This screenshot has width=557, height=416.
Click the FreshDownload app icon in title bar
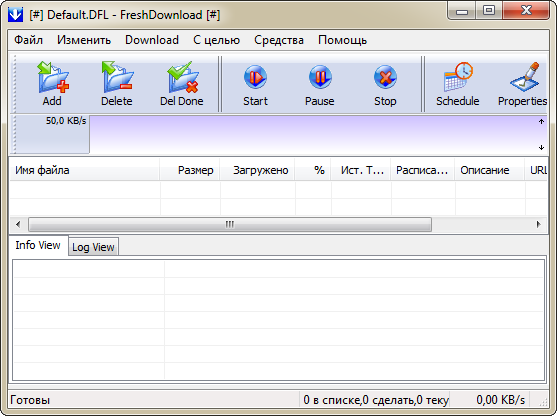15,15
